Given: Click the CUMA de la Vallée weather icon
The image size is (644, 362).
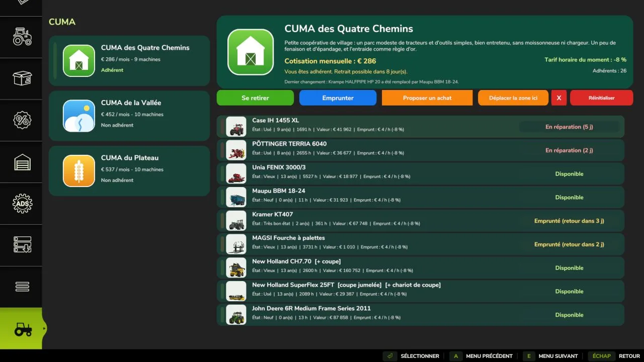Looking at the screenshot, I should (x=79, y=116).
